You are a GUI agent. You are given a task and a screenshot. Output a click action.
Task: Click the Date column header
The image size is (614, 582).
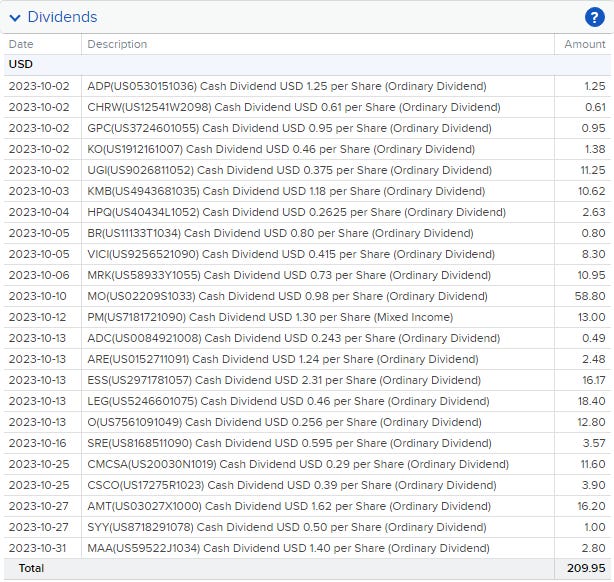tap(21, 44)
